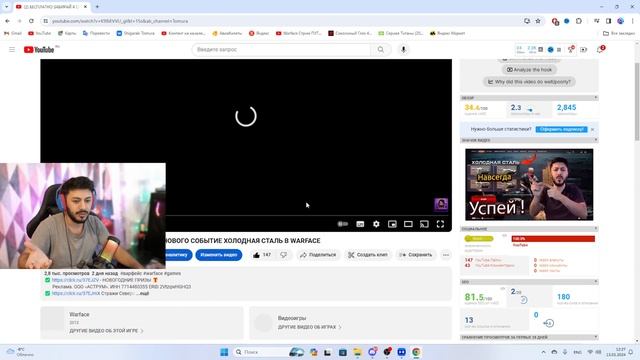Open the Яндекс Маркет bookmark
Screen dimensions: 640x360
pyautogui.click(x=447, y=33)
